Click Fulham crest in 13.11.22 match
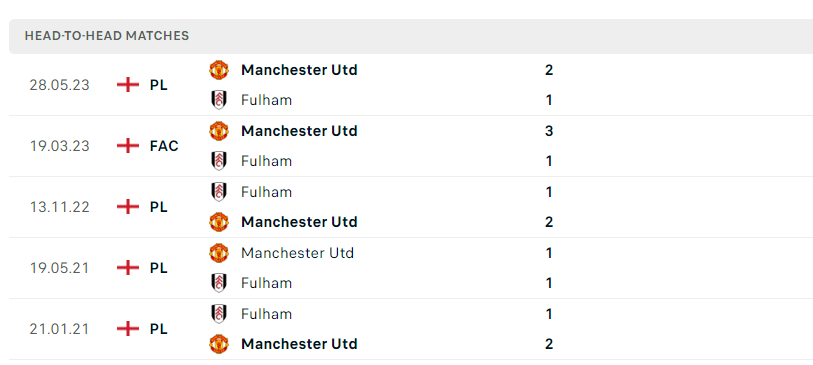 click(x=219, y=192)
